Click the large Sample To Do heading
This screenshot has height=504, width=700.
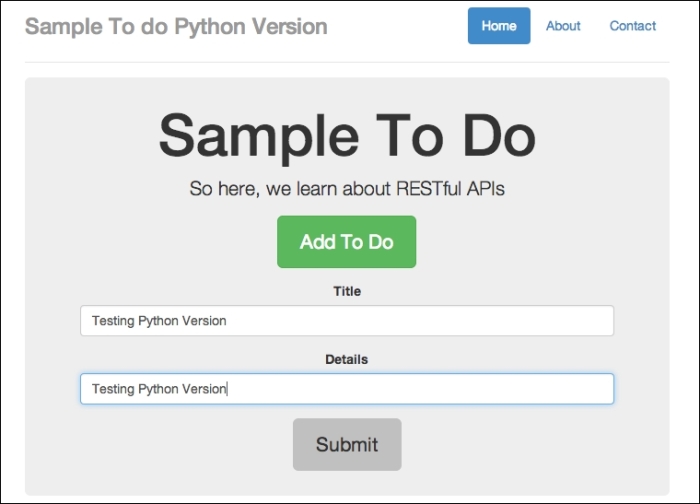347,135
